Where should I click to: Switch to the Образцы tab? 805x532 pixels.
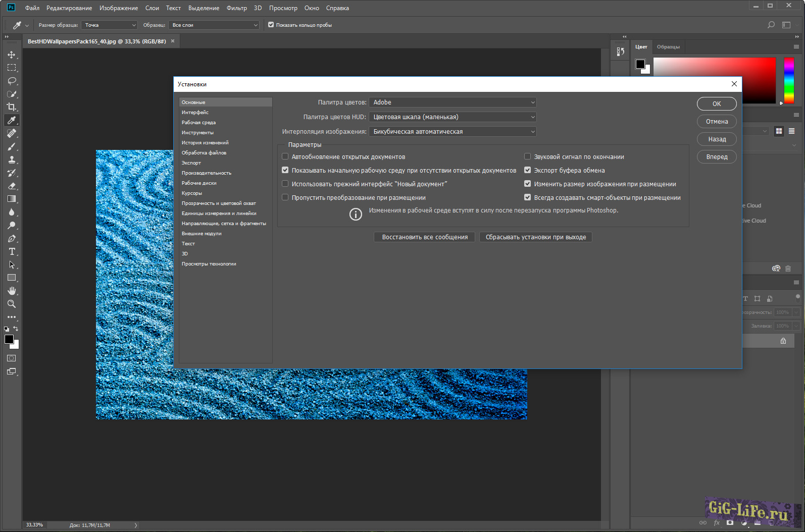point(668,47)
